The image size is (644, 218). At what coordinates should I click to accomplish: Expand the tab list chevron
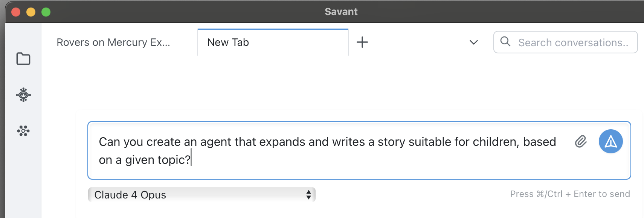click(474, 42)
